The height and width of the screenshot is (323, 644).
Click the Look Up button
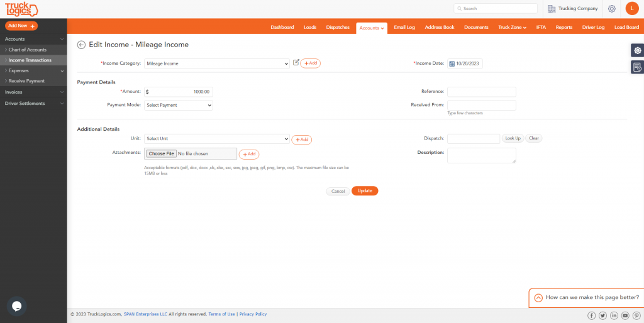pos(513,138)
